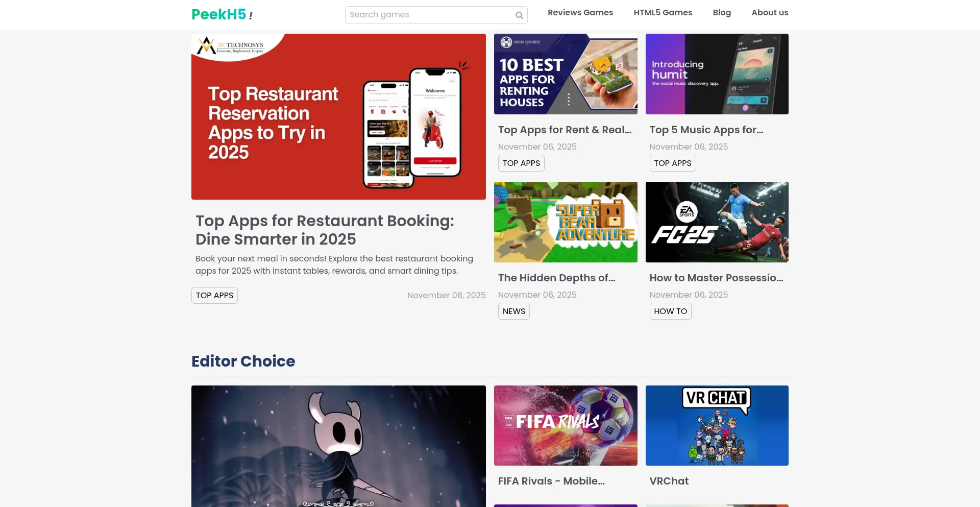Read Top Apps for Restaurant Booking article title

[x=325, y=230]
